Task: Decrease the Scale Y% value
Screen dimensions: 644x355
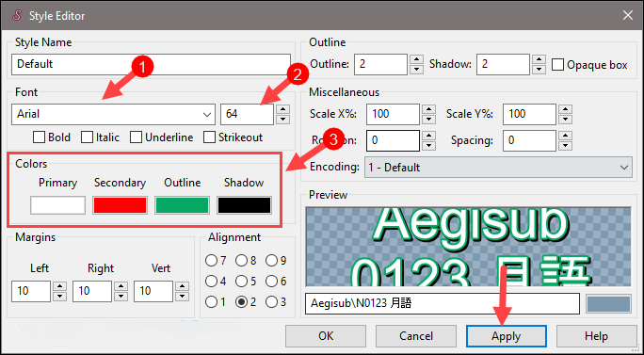Action: coord(566,120)
